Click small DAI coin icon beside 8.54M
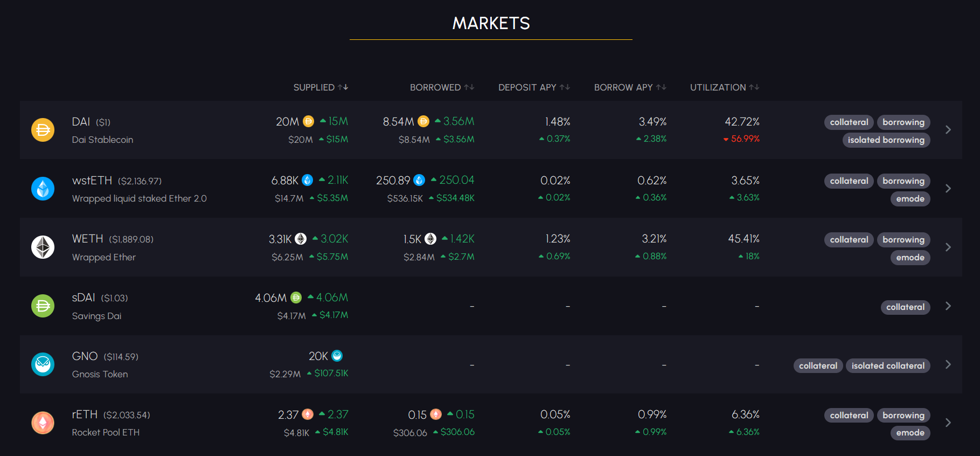This screenshot has width=980, height=456. pos(424,121)
